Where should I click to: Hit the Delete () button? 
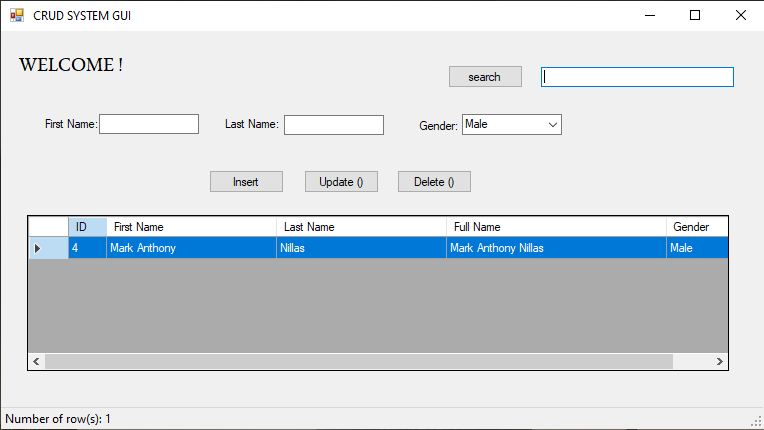pos(434,182)
